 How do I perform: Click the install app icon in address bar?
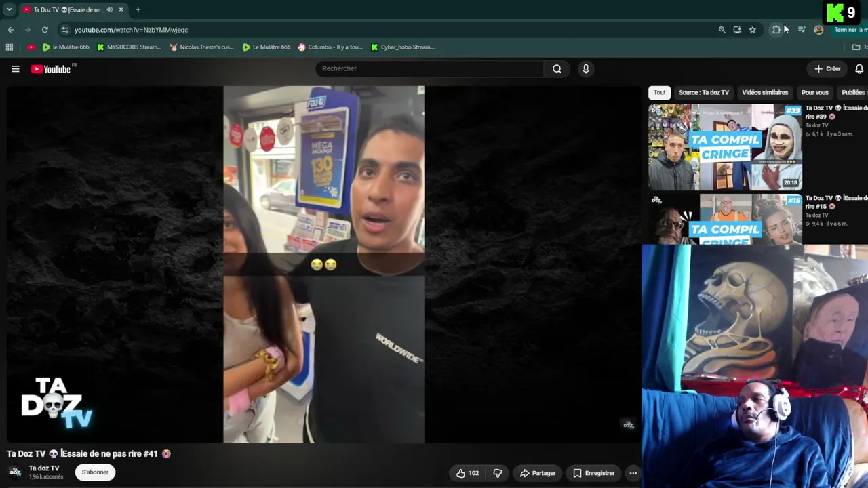(x=737, y=30)
